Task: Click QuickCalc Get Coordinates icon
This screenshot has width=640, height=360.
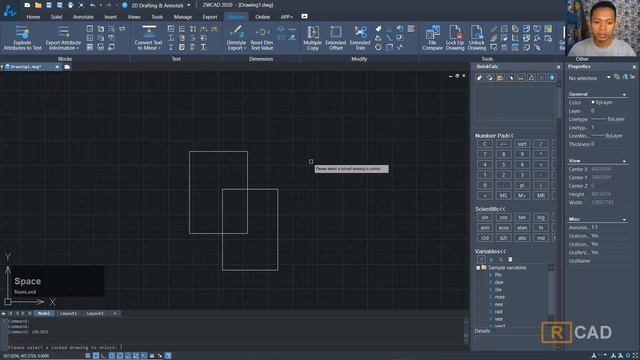Action: click(x=511, y=78)
